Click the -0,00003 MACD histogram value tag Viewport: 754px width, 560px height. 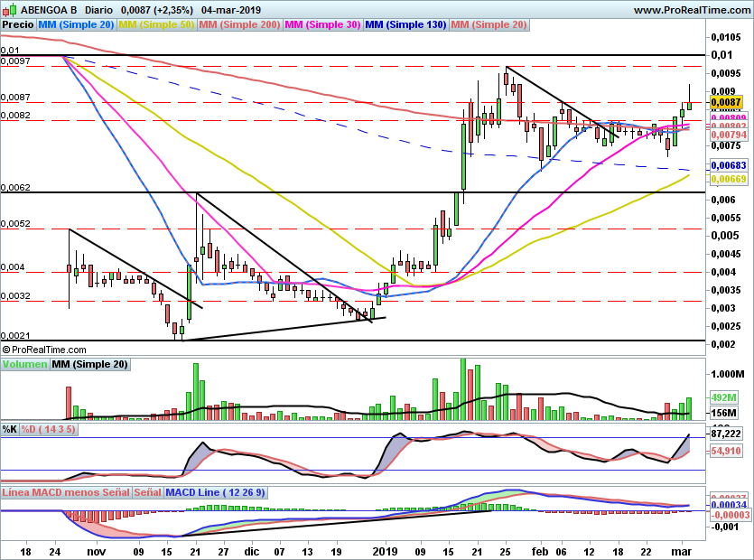coord(730,515)
